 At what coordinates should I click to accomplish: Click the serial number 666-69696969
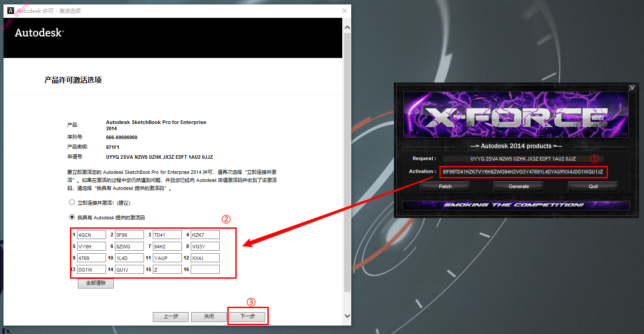pyautogui.click(x=122, y=137)
